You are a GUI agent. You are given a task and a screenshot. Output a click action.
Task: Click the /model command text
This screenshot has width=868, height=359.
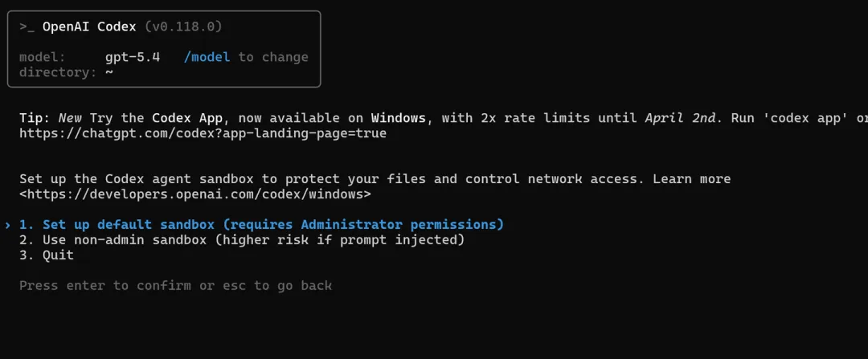click(207, 57)
